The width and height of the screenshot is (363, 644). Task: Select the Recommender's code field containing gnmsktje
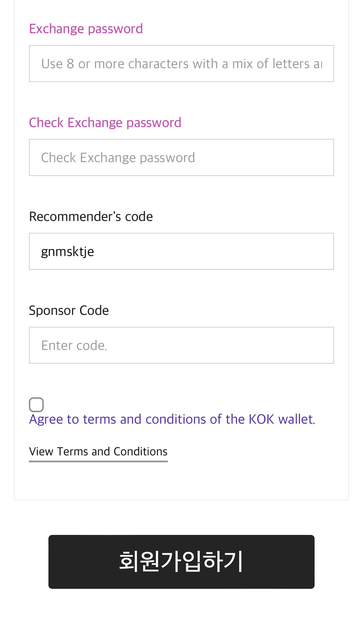[x=181, y=251]
